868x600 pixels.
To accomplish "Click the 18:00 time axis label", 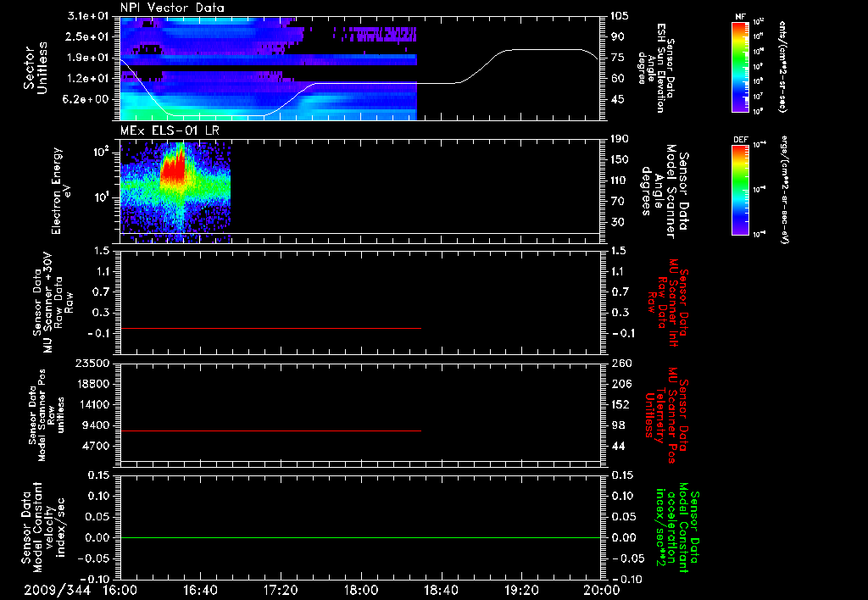I will (361, 590).
